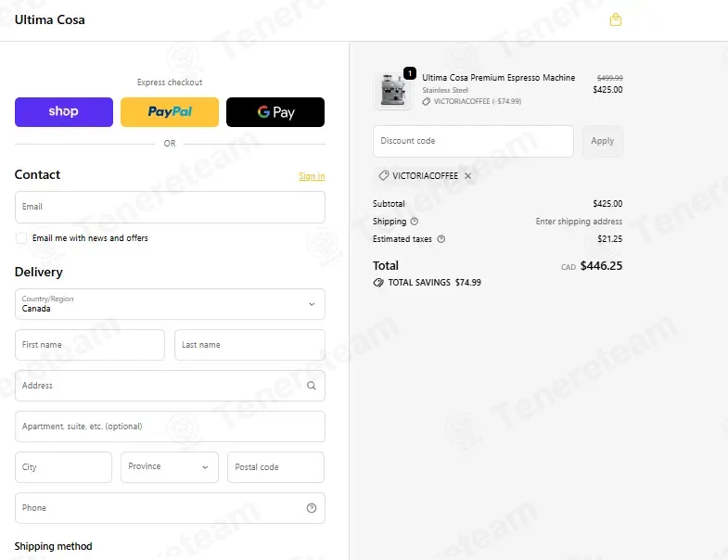Click the Estimated taxes help icon

(x=441, y=239)
